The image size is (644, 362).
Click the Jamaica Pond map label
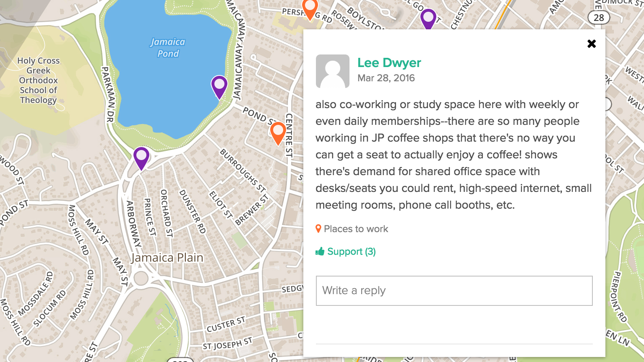pyautogui.click(x=168, y=48)
